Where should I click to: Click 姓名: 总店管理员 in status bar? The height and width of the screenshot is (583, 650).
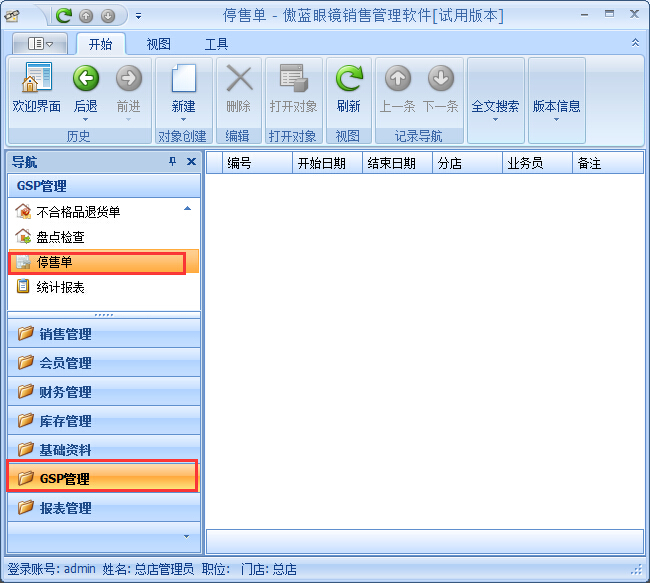click(x=148, y=569)
